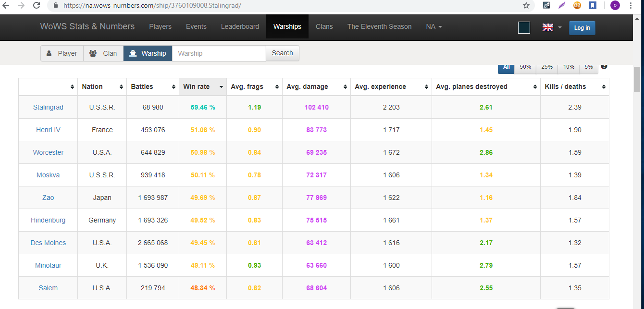644x309 pixels.
Task: Click the dark theme color swatch square
Action: click(524, 28)
